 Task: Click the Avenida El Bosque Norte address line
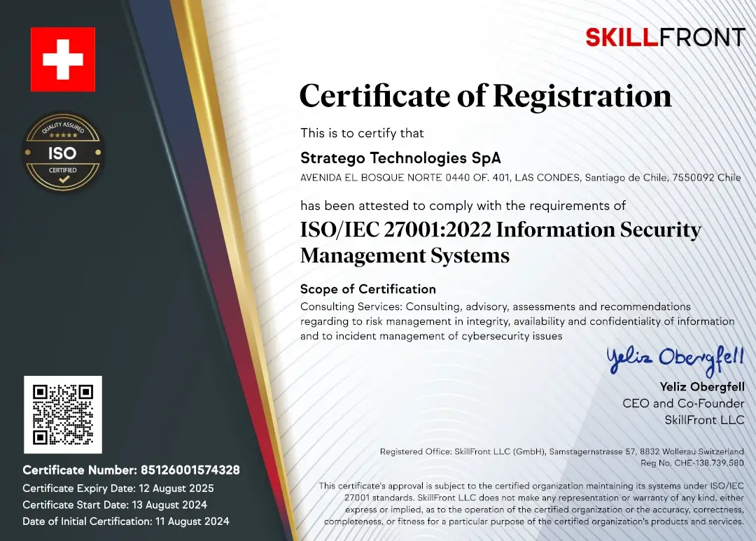(x=521, y=178)
